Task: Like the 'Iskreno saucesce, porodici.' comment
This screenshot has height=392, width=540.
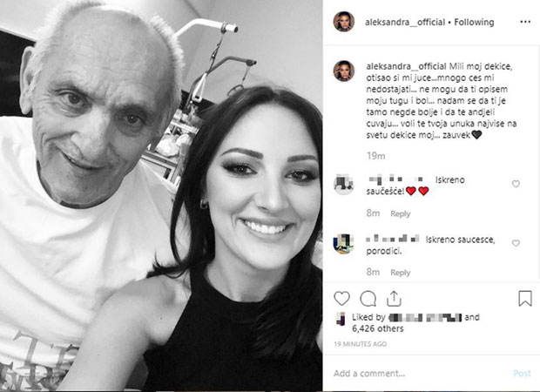Action: [516, 243]
